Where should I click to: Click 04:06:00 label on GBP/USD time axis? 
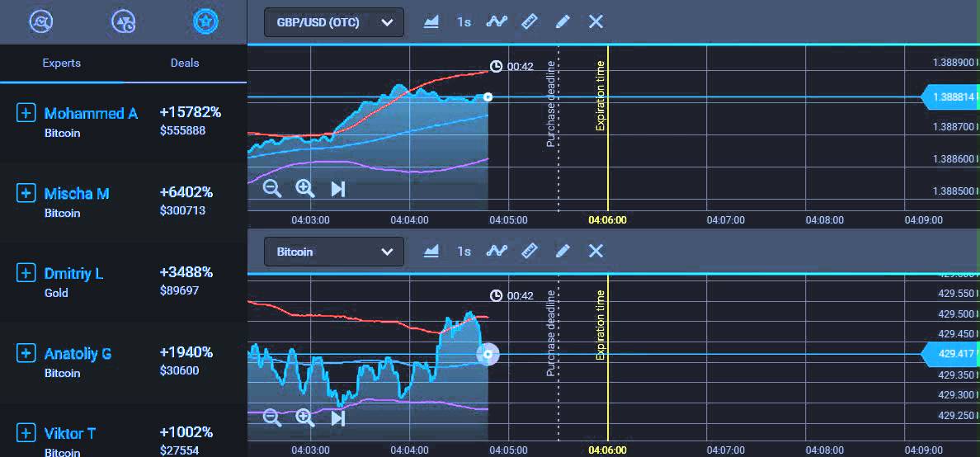point(607,220)
